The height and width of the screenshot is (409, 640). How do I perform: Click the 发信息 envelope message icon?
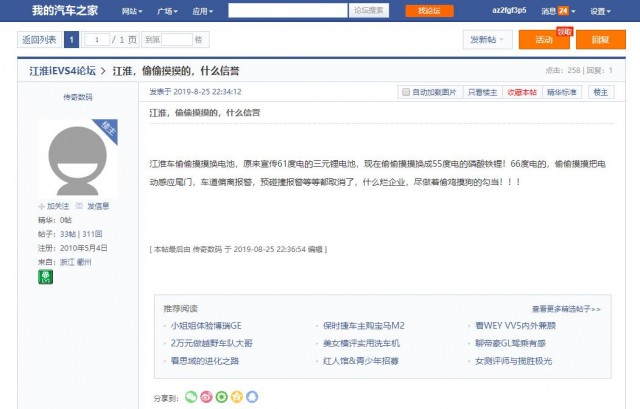(79, 206)
